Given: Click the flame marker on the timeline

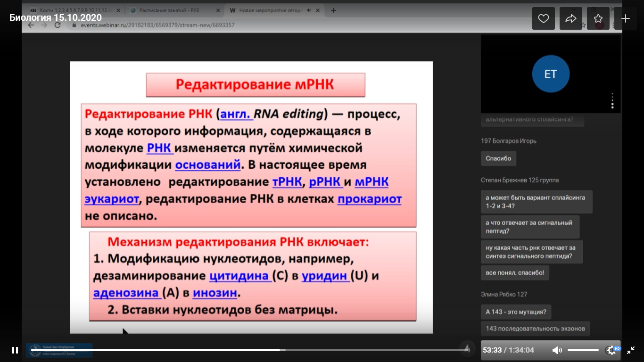Looking at the screenshot, I should (467, 349).
